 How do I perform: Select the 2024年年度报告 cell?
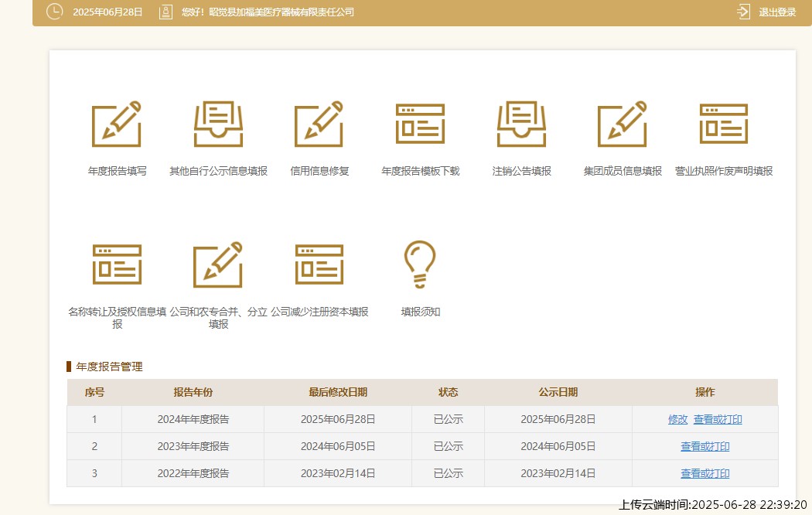click(x=193, y=419)
